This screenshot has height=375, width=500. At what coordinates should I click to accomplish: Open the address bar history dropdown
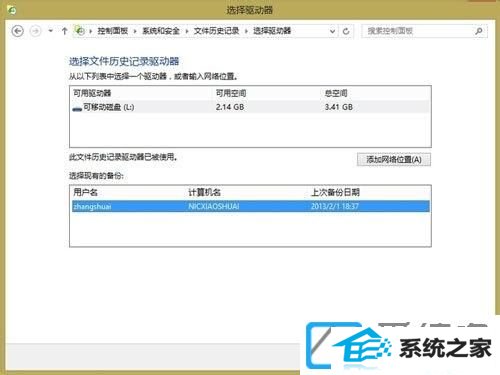tap(332, 31)
